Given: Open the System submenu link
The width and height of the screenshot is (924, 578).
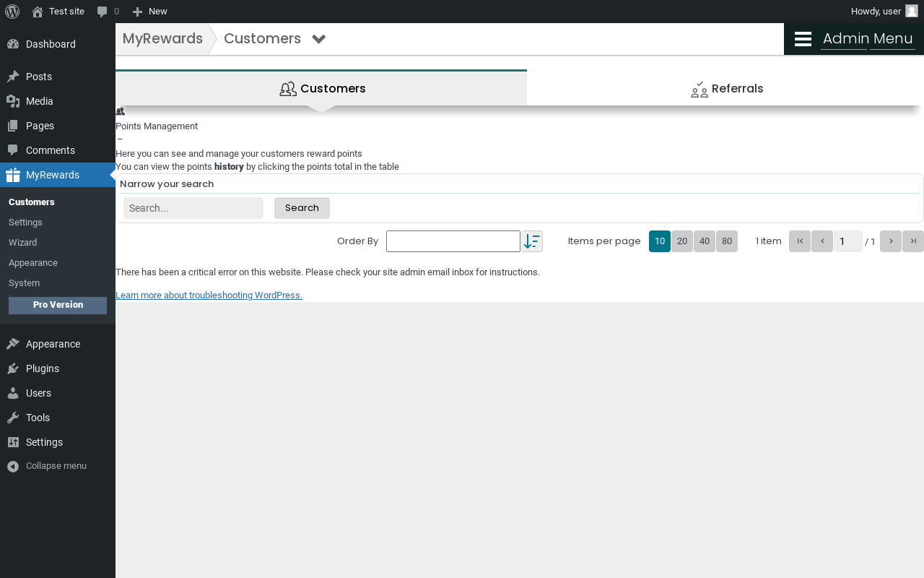Looking at the screenshot, I should 24,283.
